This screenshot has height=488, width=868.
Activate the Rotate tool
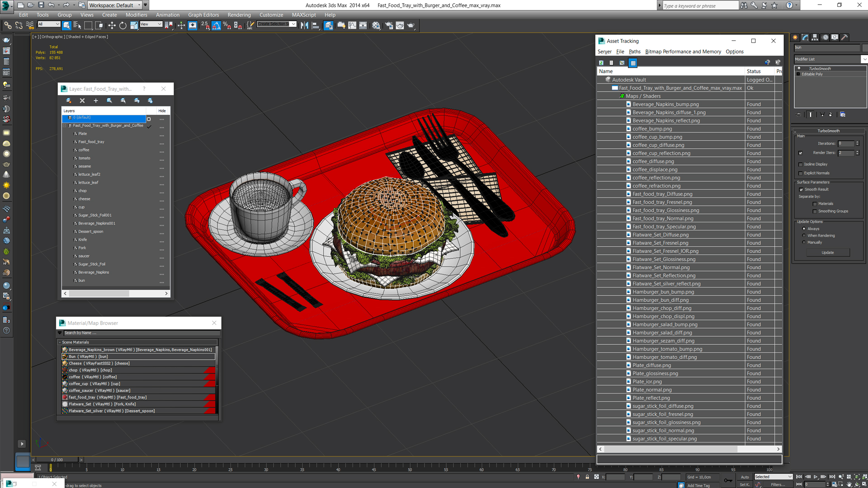[x=123, y=26]
